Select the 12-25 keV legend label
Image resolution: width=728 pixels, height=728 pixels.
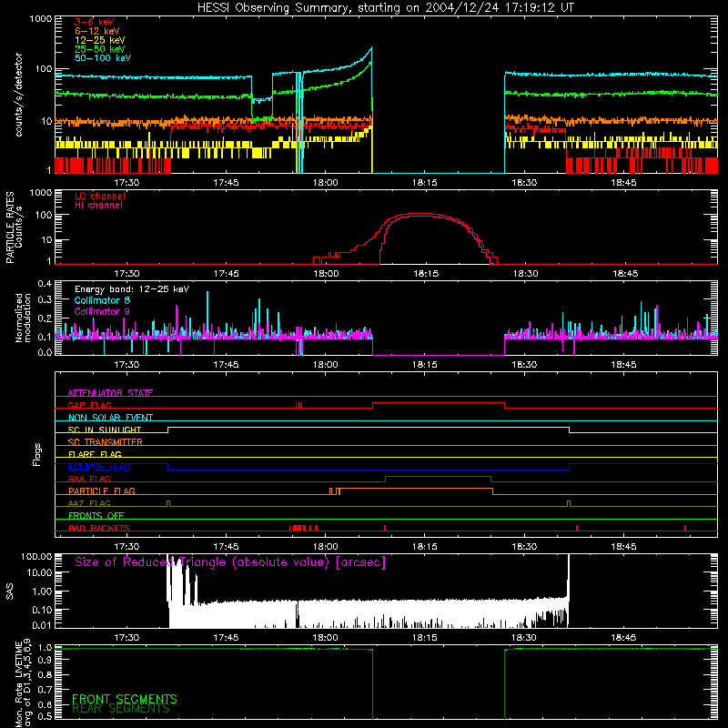coord(100,40)
